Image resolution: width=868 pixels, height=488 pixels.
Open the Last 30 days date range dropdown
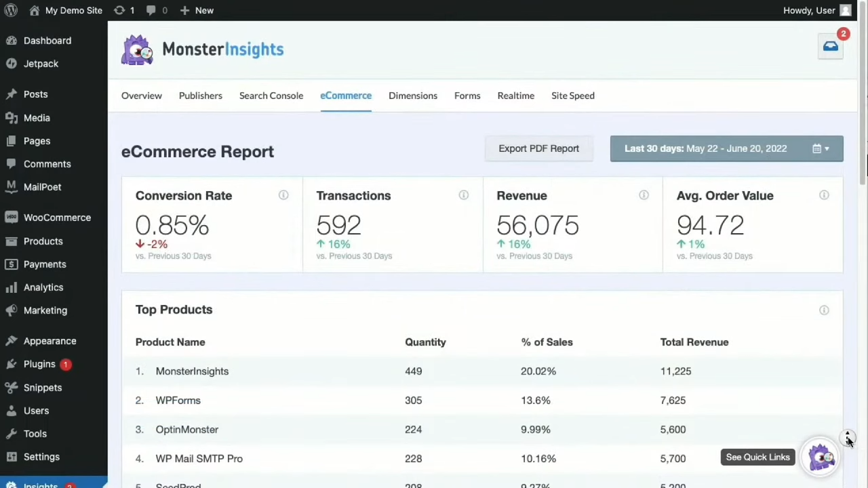coord(726,148)
